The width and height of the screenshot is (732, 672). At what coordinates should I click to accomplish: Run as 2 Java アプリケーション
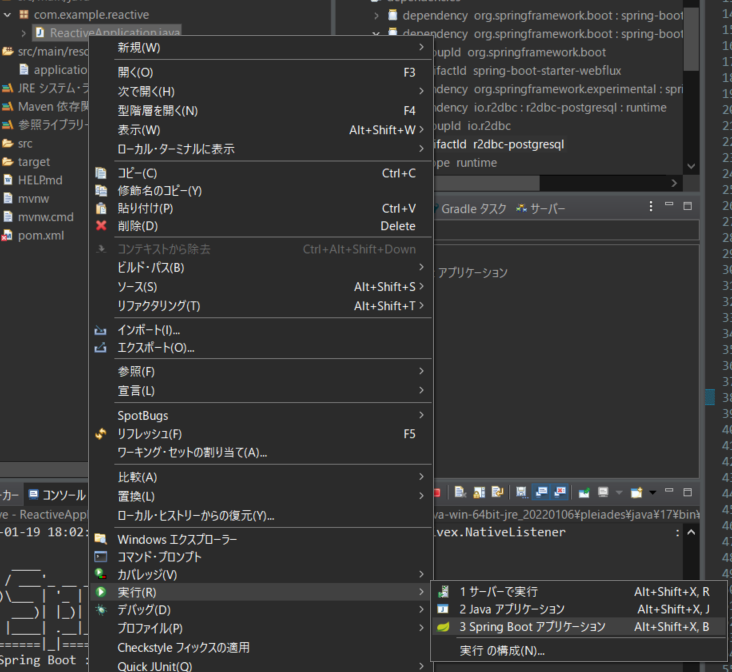(x=578, y=609)
